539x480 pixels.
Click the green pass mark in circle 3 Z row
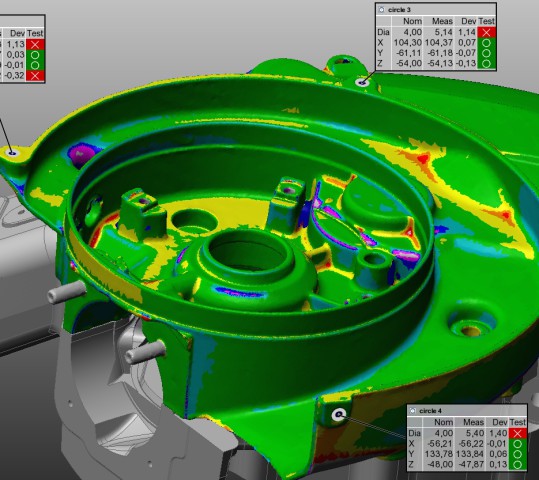click(486, 63)
